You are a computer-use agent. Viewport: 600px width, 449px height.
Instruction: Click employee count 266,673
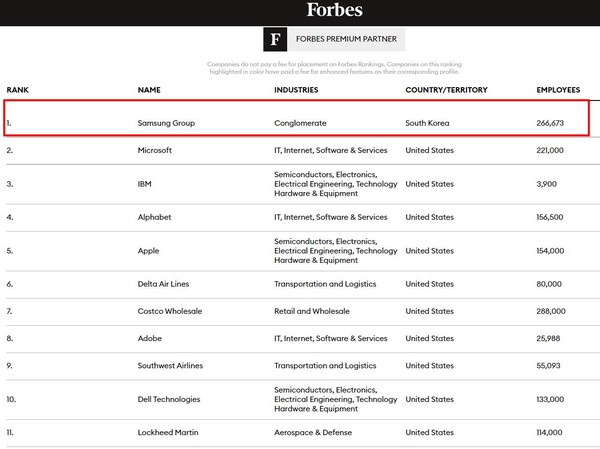point(550,123)
